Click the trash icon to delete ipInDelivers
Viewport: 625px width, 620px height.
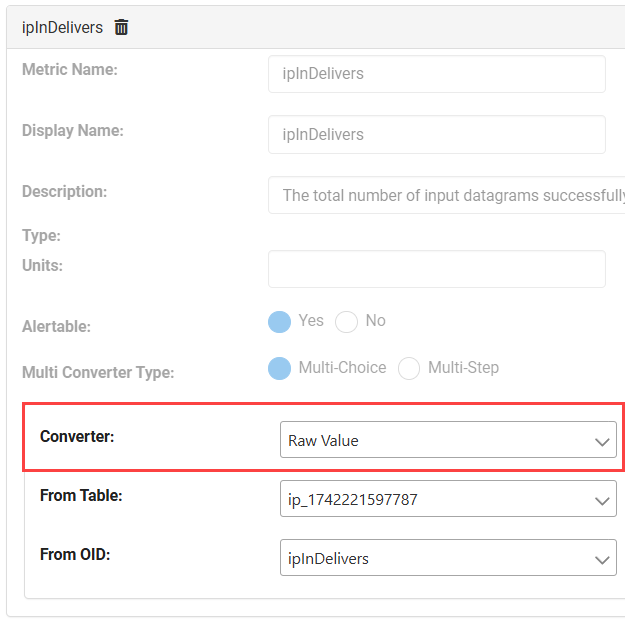[x=121, y=28]
